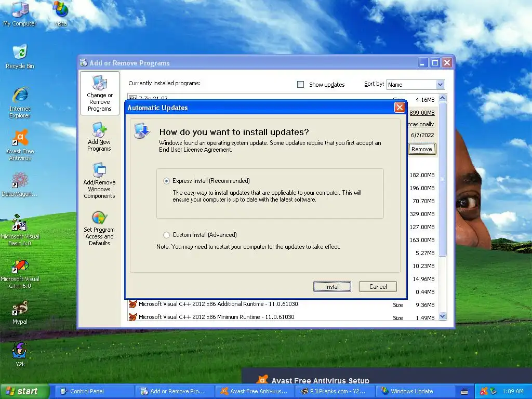The height and width of the screenshot is (399, 532).
Task: Click the 1:09 AM taskbar clock
Action: tap(513, 391)
